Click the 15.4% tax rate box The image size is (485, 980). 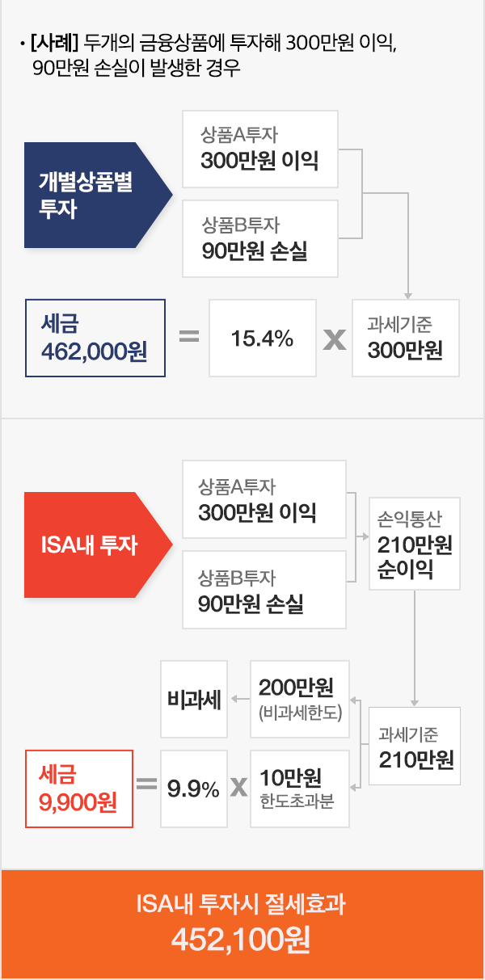(x=262, y=339)
